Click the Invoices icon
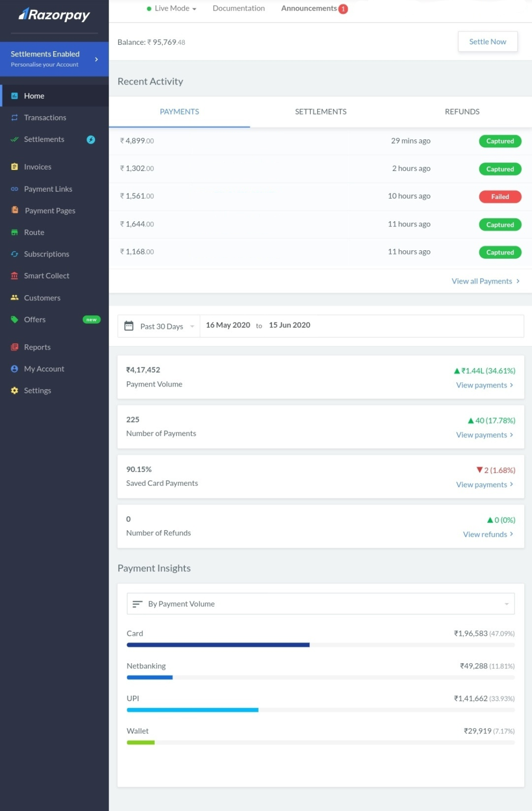The height and width of the screenshot is (811, 532). tap(15, 166)
